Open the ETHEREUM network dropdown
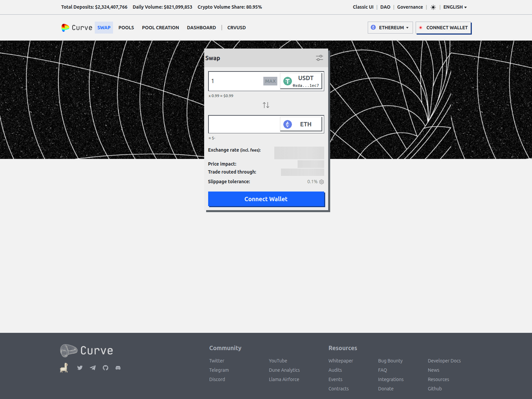The height and width of the screenshot is (399, 532). point(390,28)
